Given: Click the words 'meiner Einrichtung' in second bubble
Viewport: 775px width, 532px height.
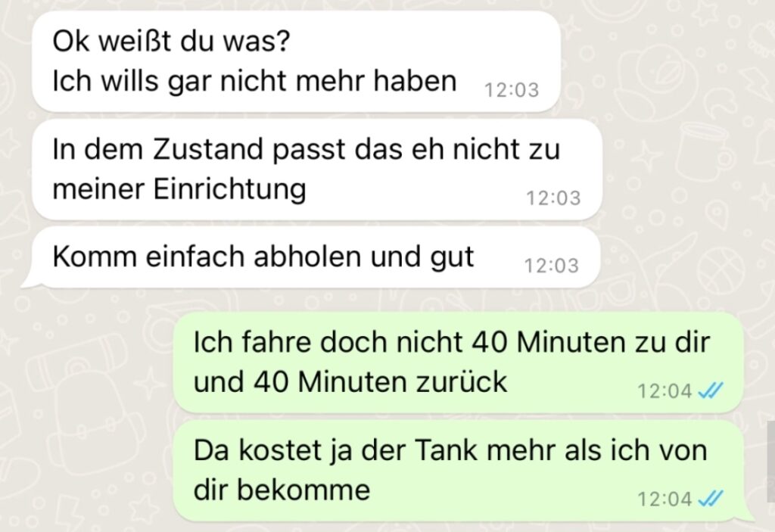Looking at the screenshot, I should click(x=179, y=189).
